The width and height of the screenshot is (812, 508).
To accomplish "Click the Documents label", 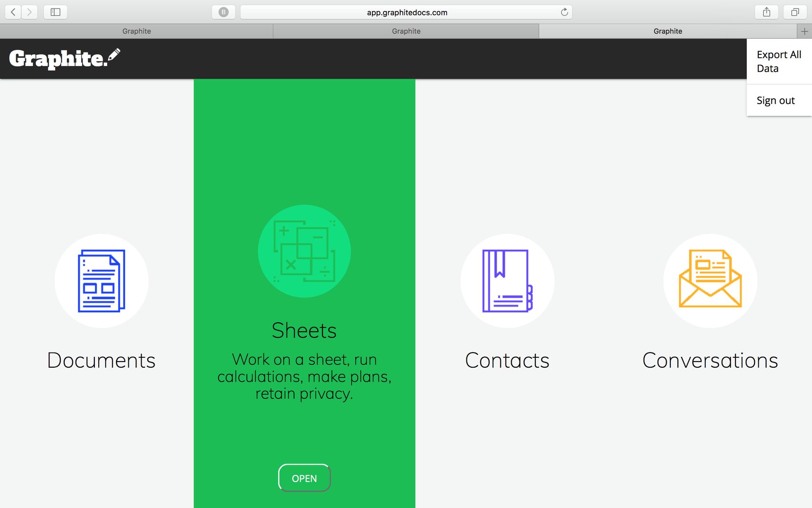I will pos(101,361).
